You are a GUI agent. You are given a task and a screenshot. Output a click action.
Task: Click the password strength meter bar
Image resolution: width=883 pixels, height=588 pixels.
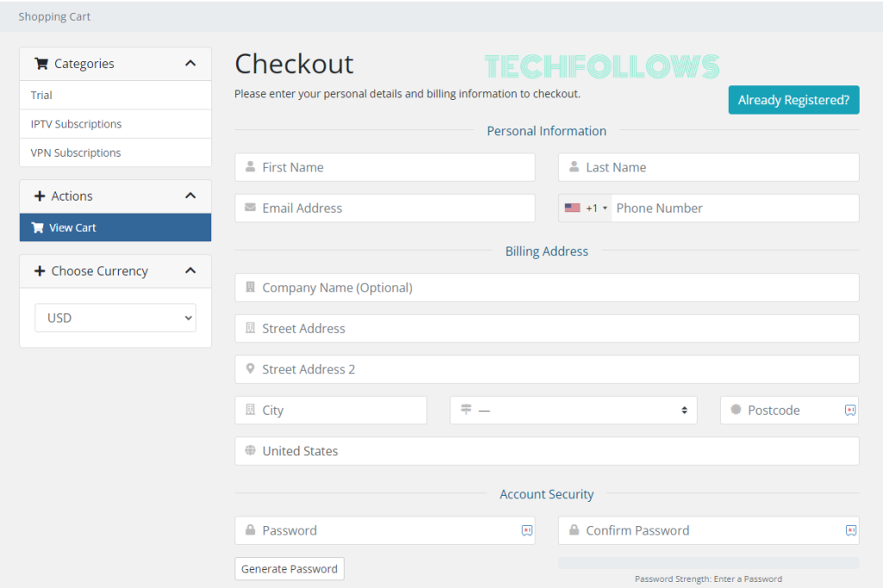coord(709,563)
